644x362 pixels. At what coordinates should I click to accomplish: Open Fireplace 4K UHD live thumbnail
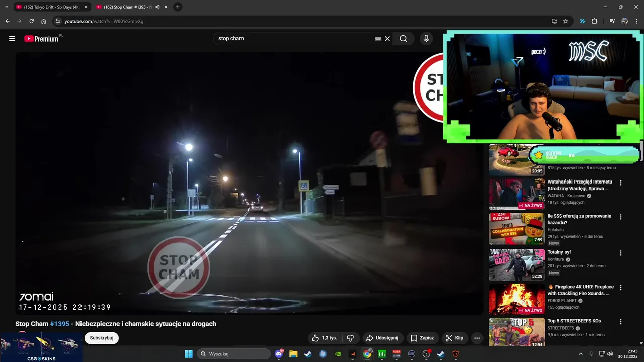tap(517, 299)
